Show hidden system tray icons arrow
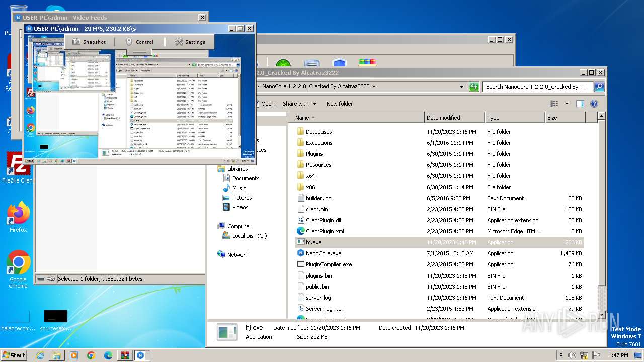 click(561, 355)
